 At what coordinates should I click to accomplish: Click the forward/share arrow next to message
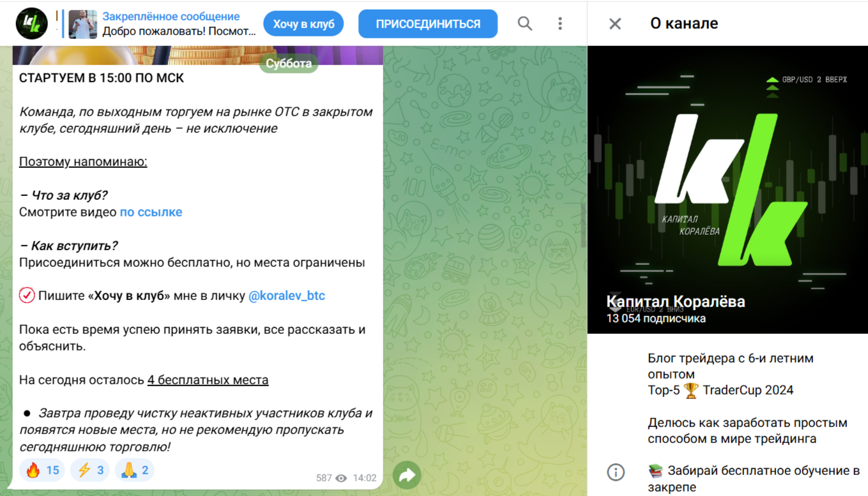tap(407, 475)
